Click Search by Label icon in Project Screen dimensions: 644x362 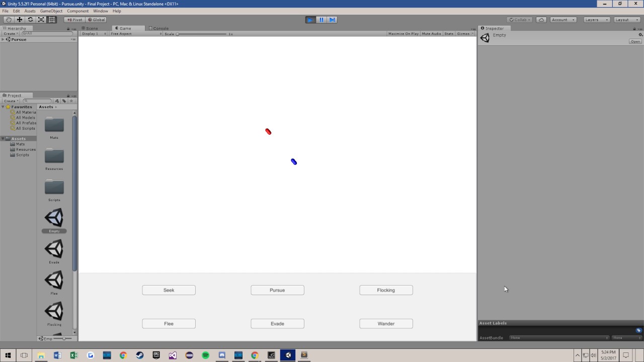tap(64, 101)
